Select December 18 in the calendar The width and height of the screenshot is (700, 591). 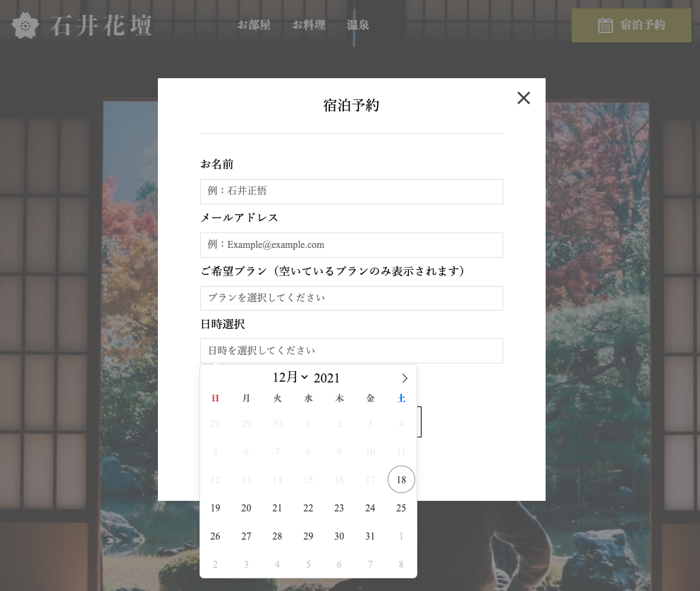tap(401, 480)
